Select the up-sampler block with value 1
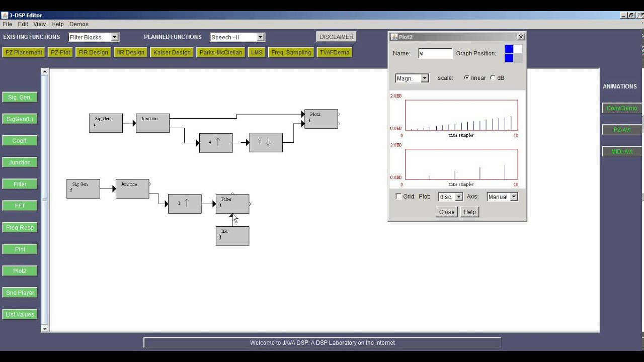 (x=185, y=204)
